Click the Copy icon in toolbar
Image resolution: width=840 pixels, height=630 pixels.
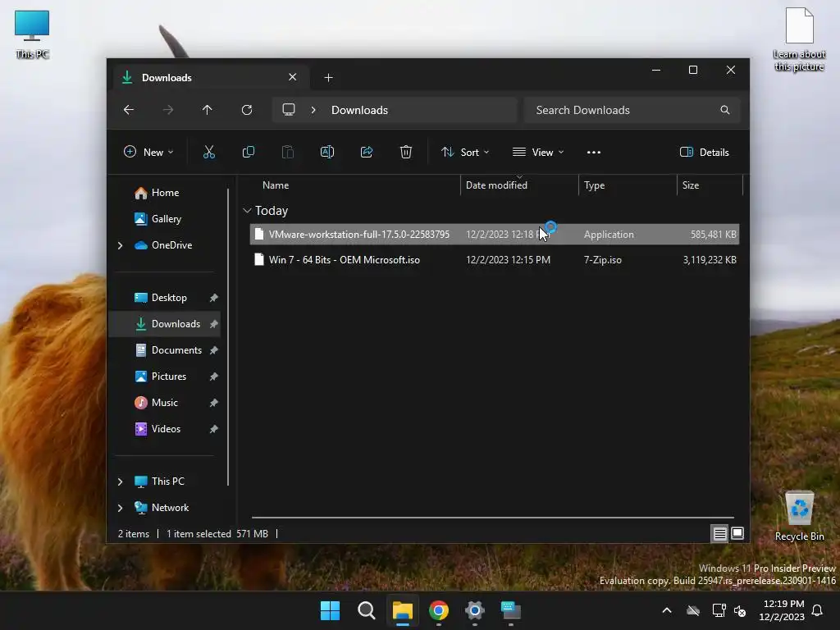(248, 152)
